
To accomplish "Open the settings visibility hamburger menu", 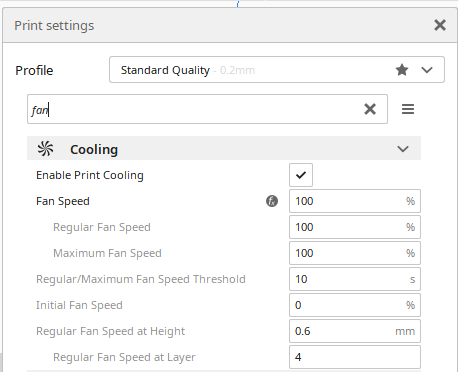I will click(408, 109).
